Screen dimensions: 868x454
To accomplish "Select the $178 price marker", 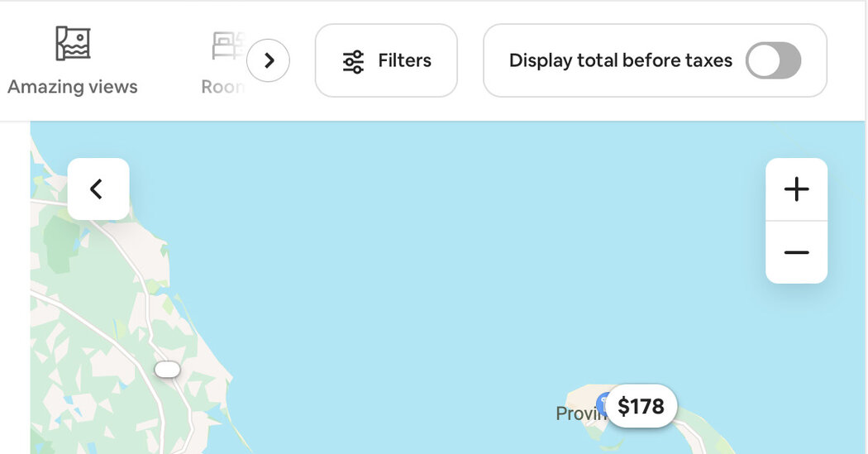I will [x=641, y=406].
